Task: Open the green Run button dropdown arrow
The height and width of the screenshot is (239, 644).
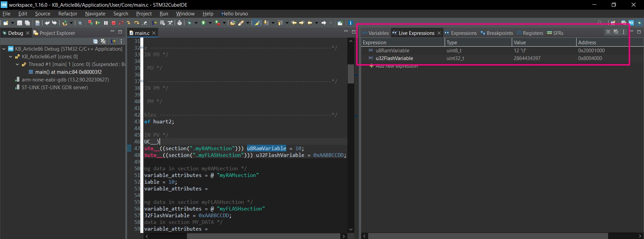Action: pyautogui.click(x=210, y=23)
